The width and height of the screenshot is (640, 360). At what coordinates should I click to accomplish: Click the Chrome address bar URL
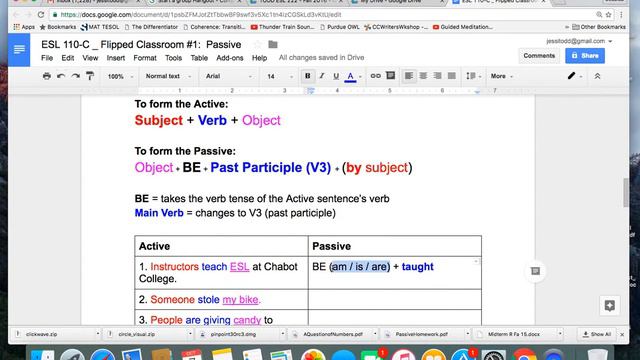coord(201,15)
